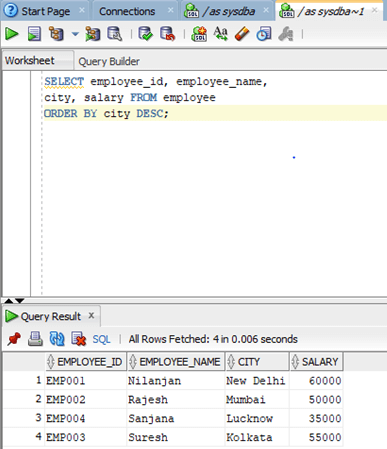Click the greyed wrench toolbar icon
The image size is (387, 449).
(x=286, y=34)
